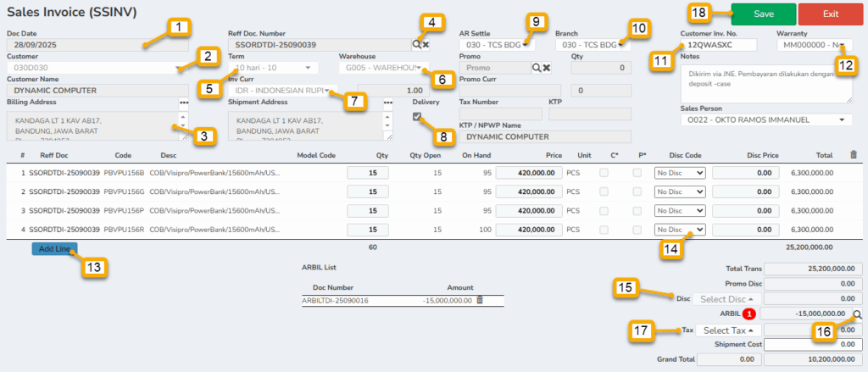This screenshot has height=372, width=868.
Task: Click the trash icon in table header
Action: [854, 155]
